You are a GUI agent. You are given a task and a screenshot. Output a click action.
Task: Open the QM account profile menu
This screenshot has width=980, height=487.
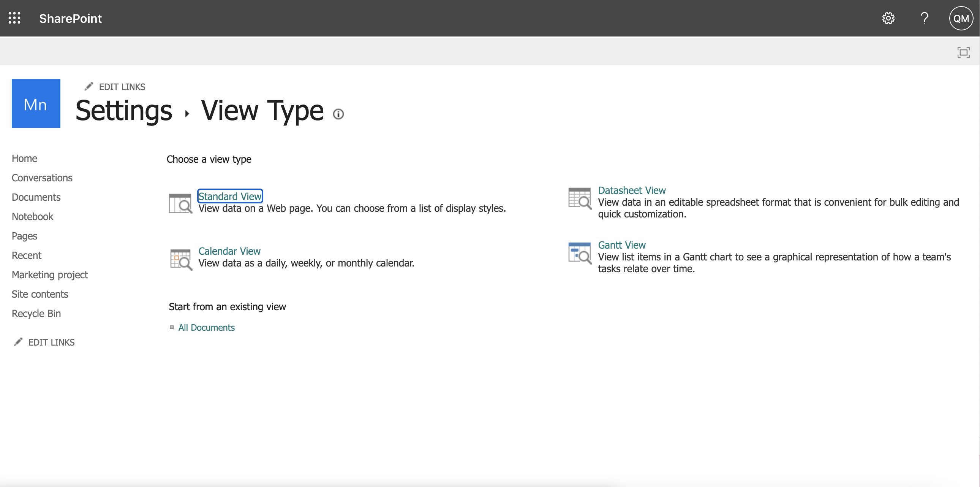(x=961, y=18)
